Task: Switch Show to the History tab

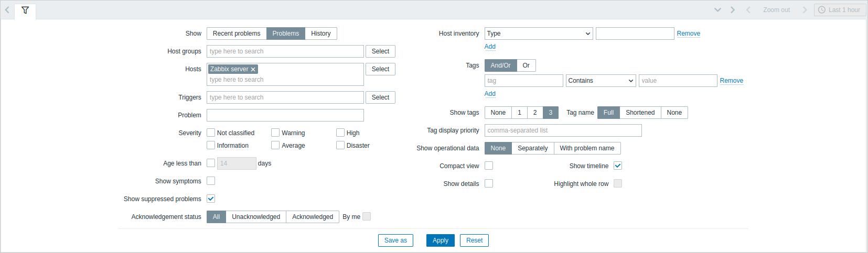Action: [321, 34]
